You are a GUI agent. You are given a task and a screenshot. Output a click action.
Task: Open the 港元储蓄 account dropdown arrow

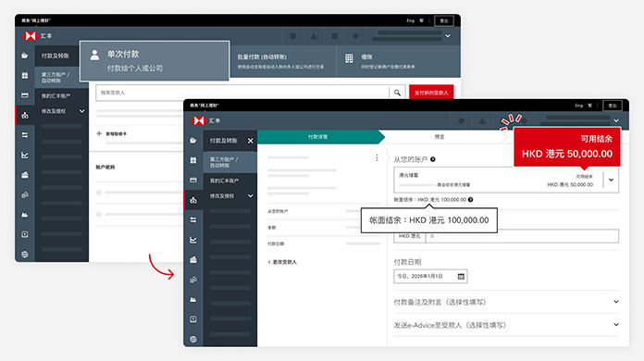coord(611,180)
